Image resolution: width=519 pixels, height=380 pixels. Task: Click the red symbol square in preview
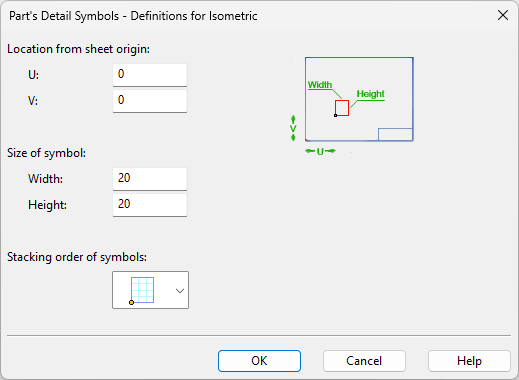coord(342,108)
